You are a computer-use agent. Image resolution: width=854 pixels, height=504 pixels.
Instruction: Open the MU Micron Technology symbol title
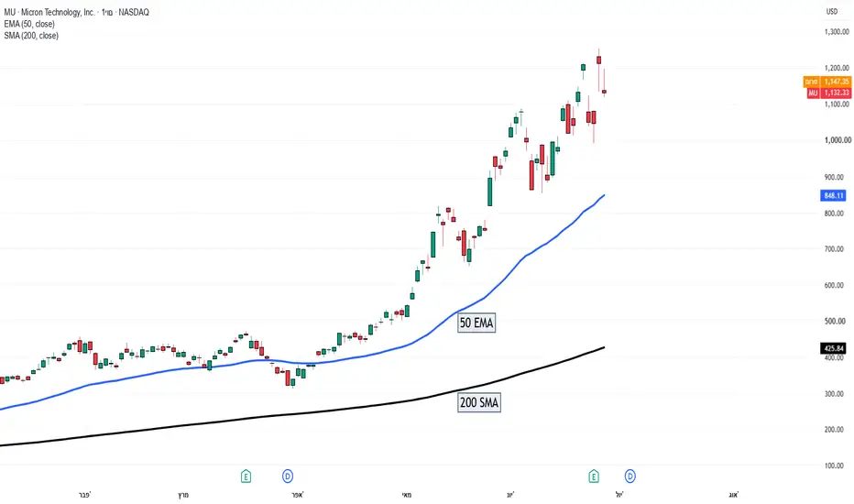click(x=76, y=12)
